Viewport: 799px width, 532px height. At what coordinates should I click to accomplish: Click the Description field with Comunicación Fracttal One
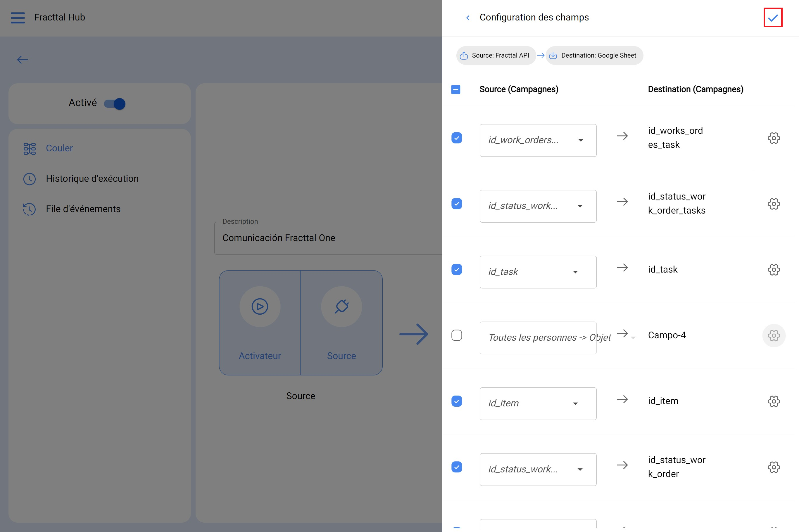coord(328,238)
